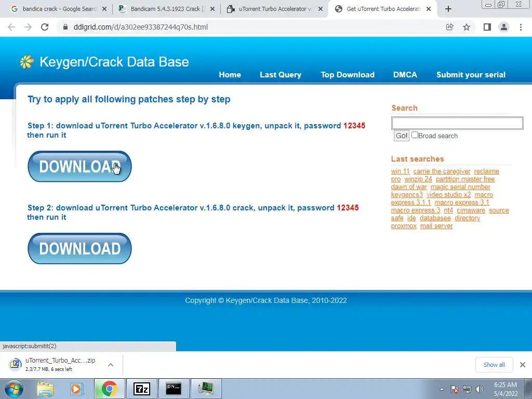The width and height of the screenshot is (532, 399).
Task: Close the Get uTorrent Turbo Accelerator tab
Action: tap(429, 9)
